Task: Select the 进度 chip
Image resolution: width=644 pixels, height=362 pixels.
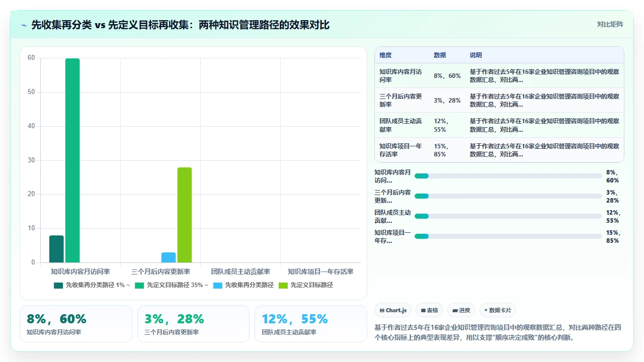Action: coord(461,310)
